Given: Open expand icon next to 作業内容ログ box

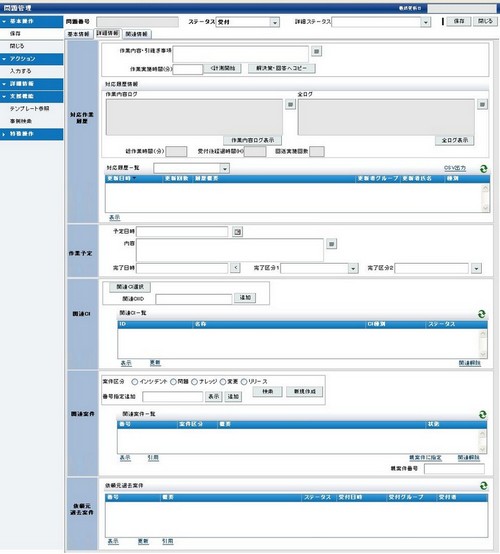Looking at the screenshot, I should [290, 105].
